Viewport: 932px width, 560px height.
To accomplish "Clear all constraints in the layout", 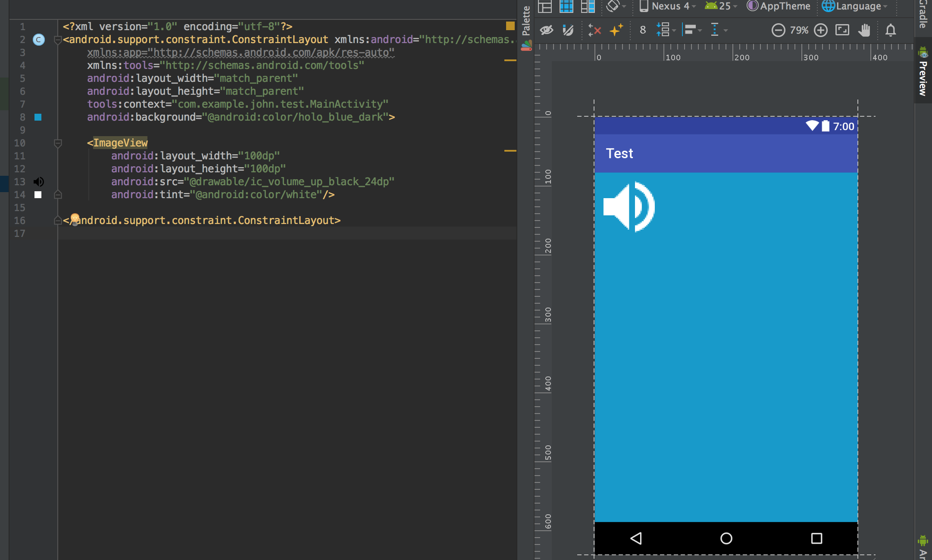I will pyautogui.click(x=594, y=30).
